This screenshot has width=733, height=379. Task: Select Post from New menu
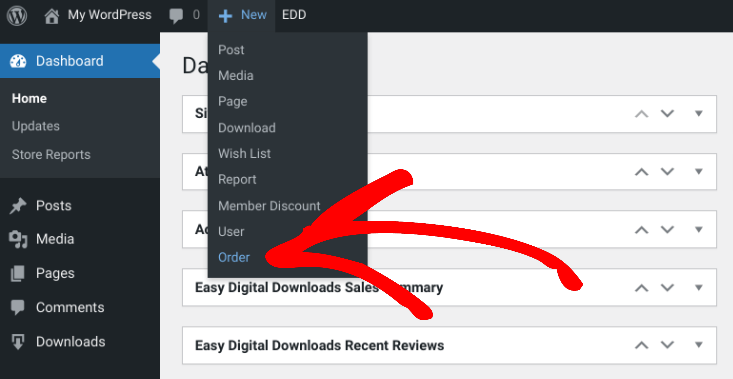coord(231,50)
